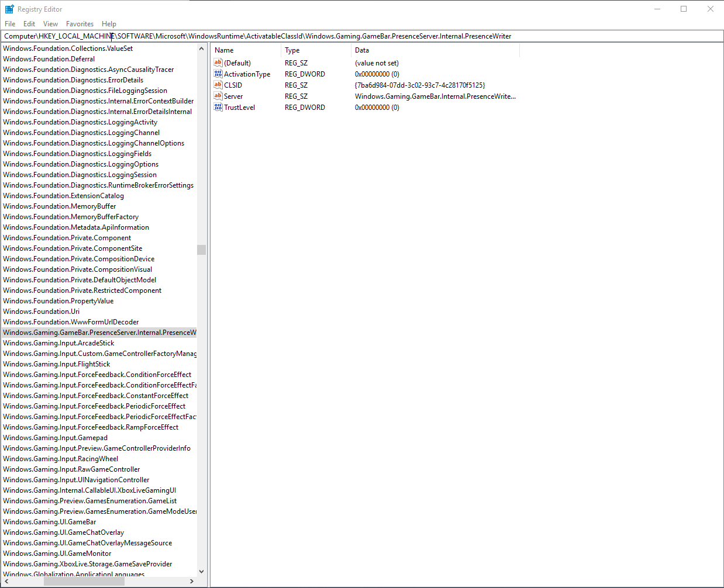The image size is (724, 588).
Task: Click the registry path address bar
Action: point(362,36)
